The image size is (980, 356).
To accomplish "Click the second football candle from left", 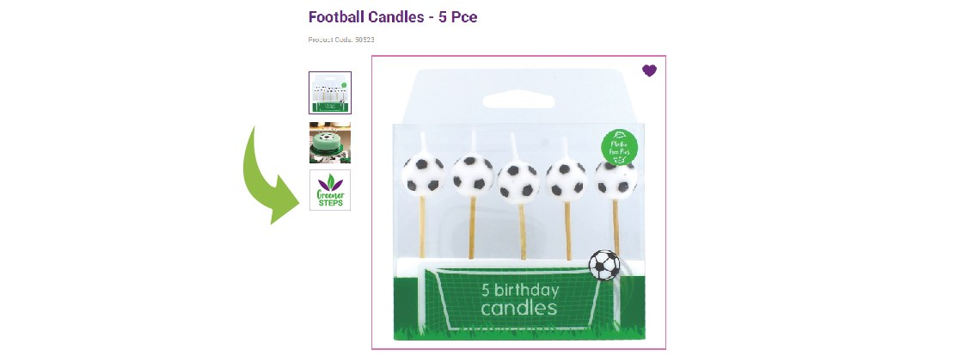I will [473, 175].
